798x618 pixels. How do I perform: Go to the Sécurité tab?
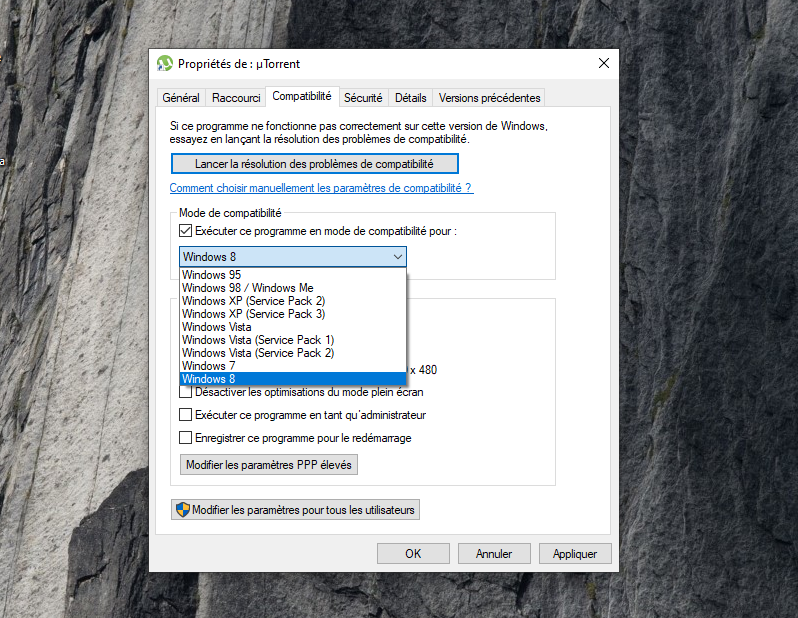point(363,98)
